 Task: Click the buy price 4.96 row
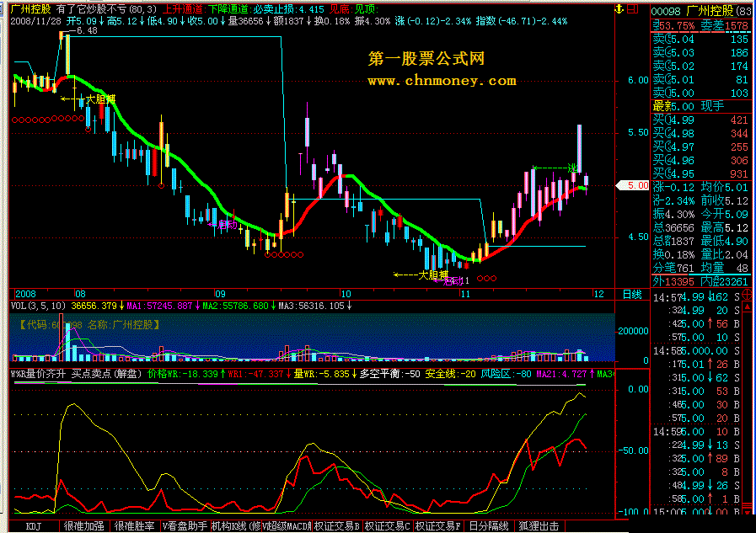point(700,160)
